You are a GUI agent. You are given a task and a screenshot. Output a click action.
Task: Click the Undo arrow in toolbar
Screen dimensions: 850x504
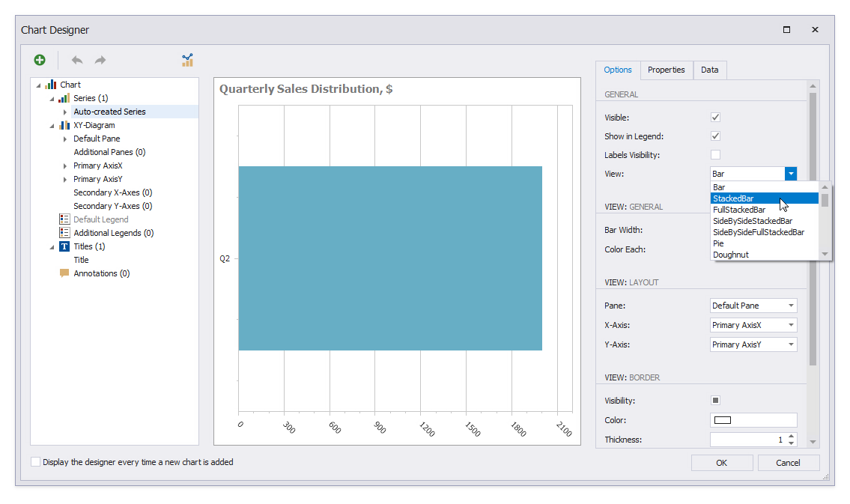click(77, 60)
